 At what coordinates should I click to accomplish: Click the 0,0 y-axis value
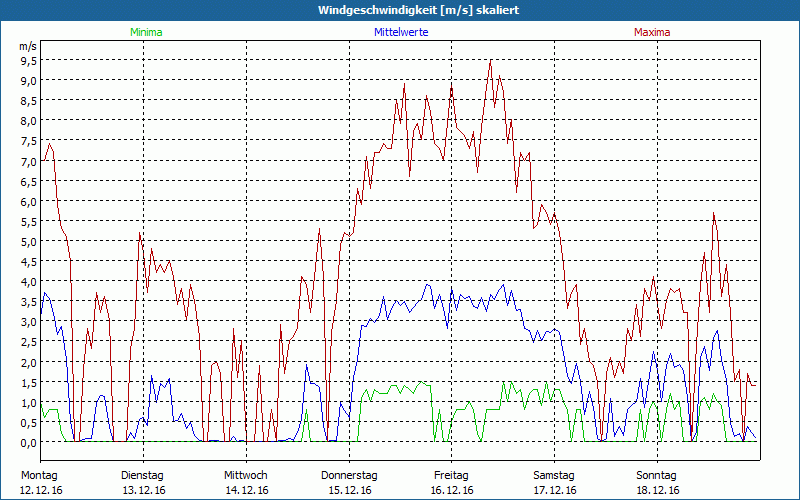(x=29, y=442)
